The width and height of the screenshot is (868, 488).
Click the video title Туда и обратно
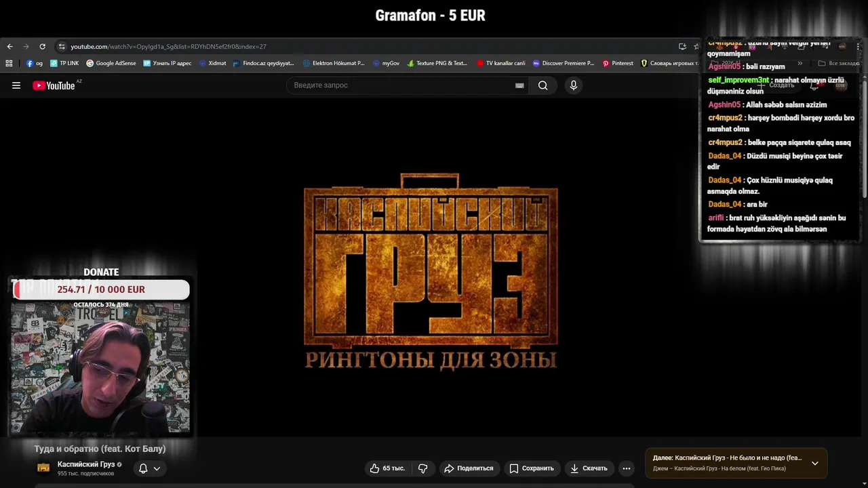(100, 449)
